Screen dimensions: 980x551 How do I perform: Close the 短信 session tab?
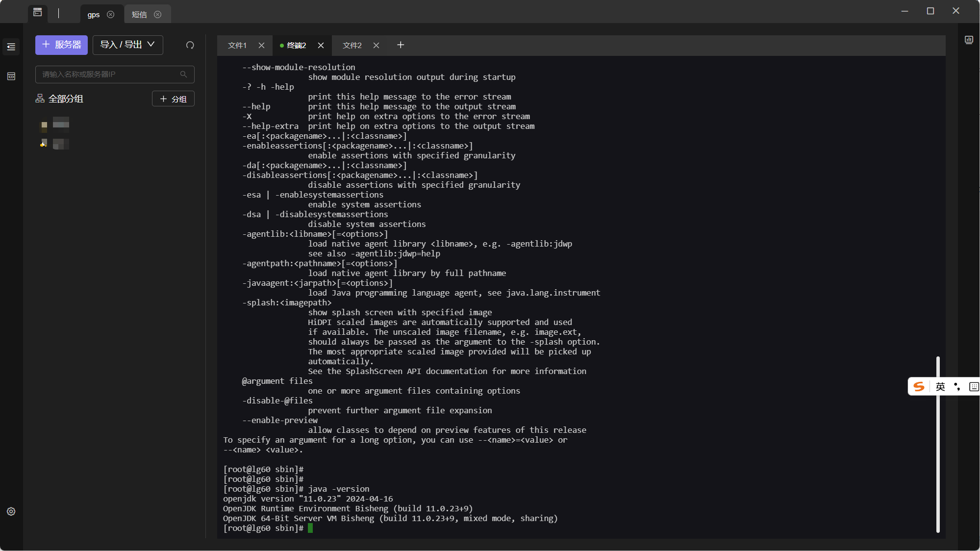click(x=158, y=15)
